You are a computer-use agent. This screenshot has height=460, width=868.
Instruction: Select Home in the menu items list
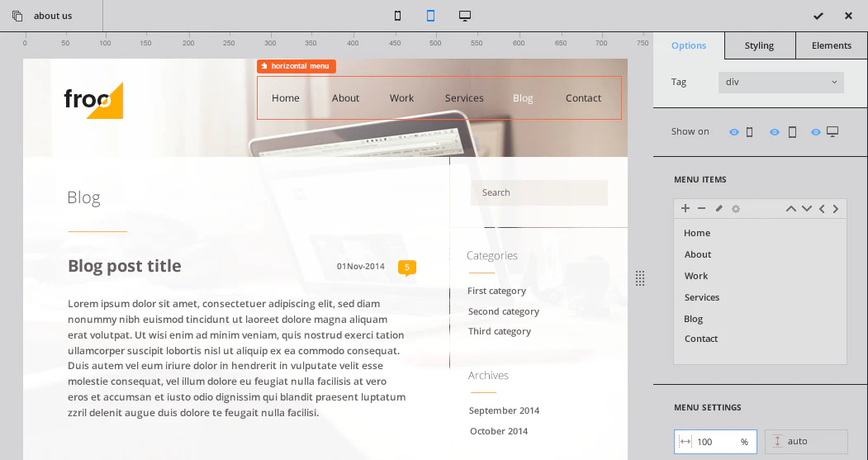pyautogui.click(x=697, y=233)
